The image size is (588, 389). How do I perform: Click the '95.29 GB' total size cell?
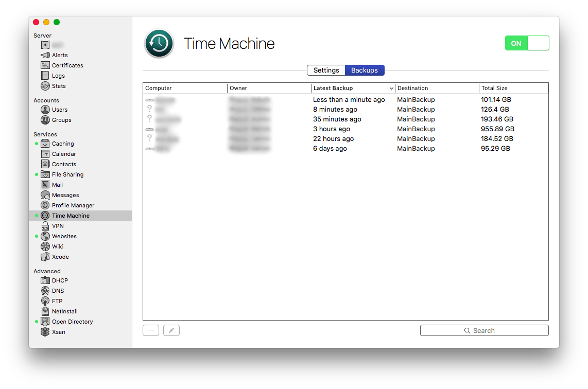click(495, 148)
